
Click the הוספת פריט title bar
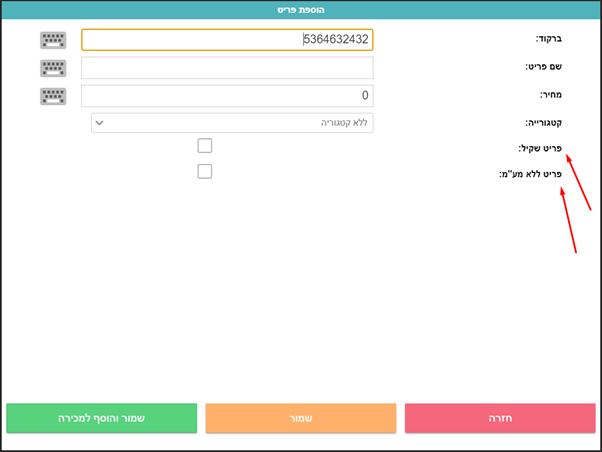(301, 9)
